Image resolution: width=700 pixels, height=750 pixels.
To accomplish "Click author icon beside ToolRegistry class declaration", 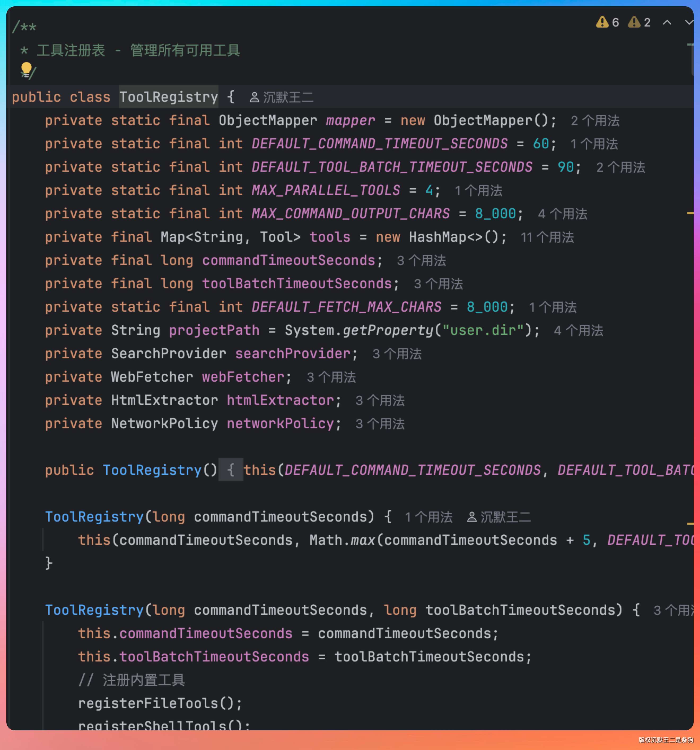I will click(x=254, y=97).
